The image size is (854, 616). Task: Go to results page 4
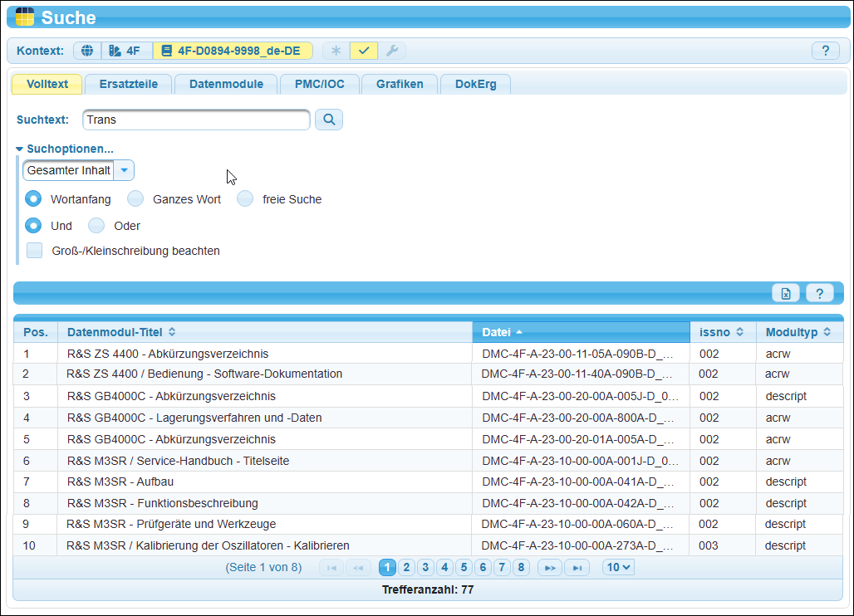pyautogui.click(x=444, y=568)
